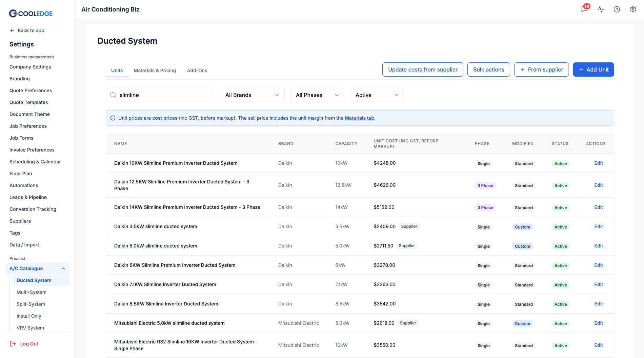This screenshot has height=358, width=644.
Task: Click Supplier badge on Daikin 5.0kW row
Action: [x=407, y=246]
